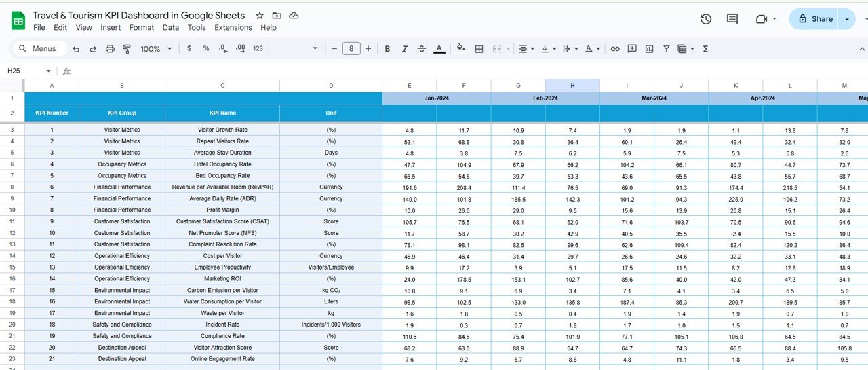Open the Share options dropdown arrow
This screenshot has width=868, height=370.
pos(846,19)
